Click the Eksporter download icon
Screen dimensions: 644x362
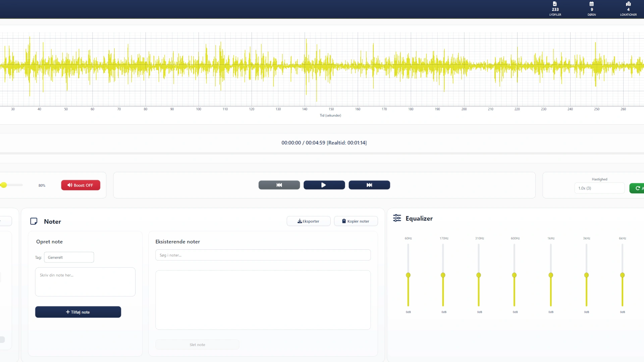(x=300, y=221)
